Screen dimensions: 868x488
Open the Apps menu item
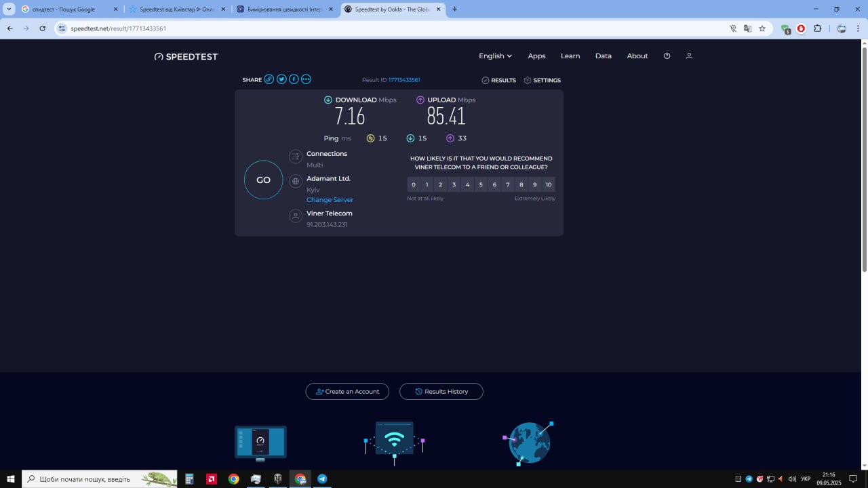pyautogui.click(x=536, y=56)
